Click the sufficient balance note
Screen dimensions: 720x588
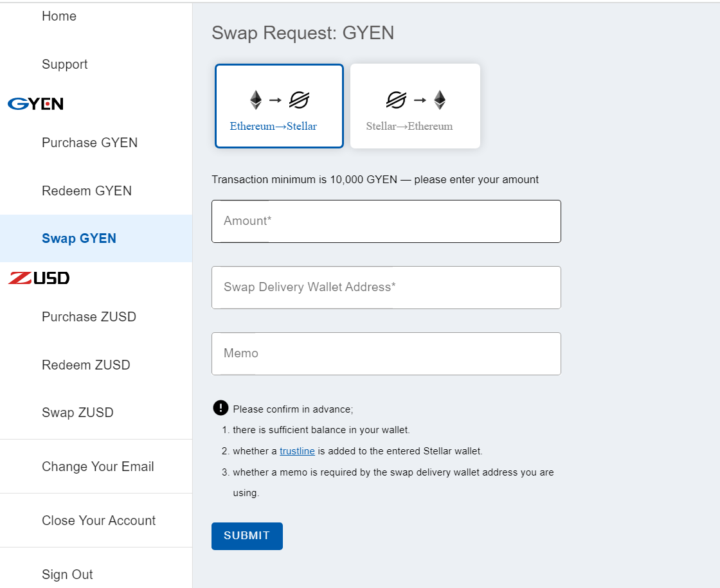tap(321, 430)
